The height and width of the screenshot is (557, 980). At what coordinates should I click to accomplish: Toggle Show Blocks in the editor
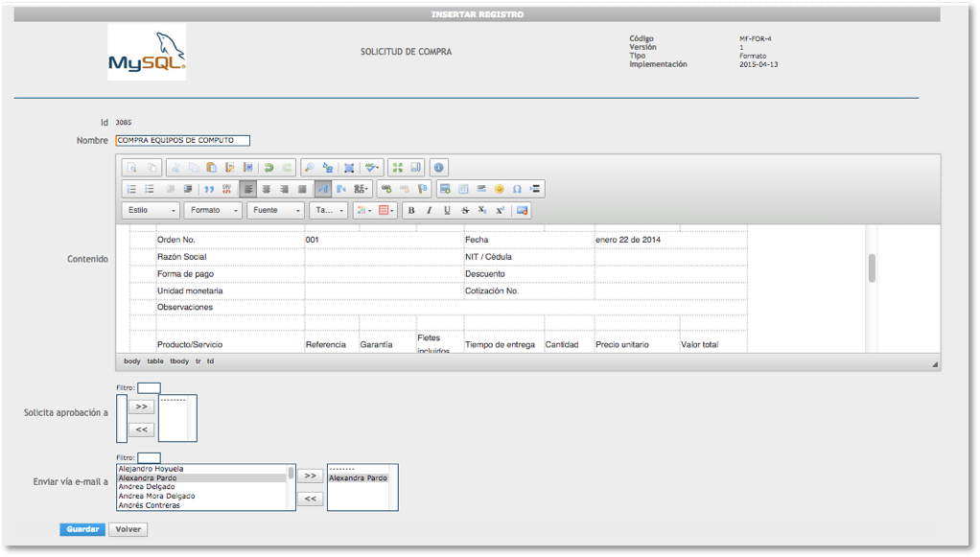415,168
